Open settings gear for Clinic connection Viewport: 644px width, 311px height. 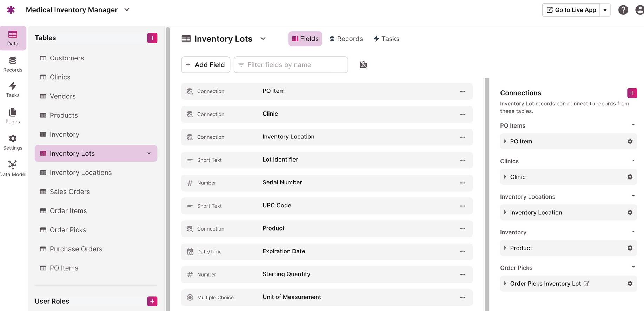tap(630, 177)
